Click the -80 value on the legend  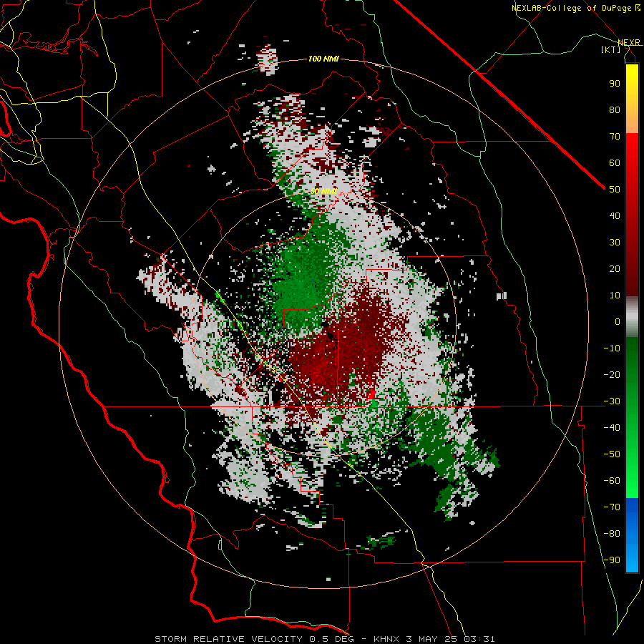tap(612, 534)
